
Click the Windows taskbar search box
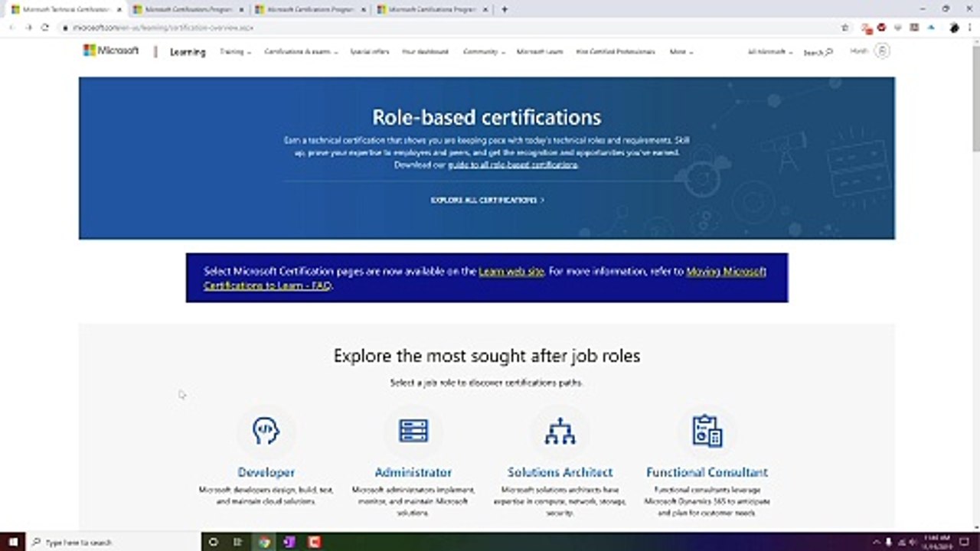point(113,542)
